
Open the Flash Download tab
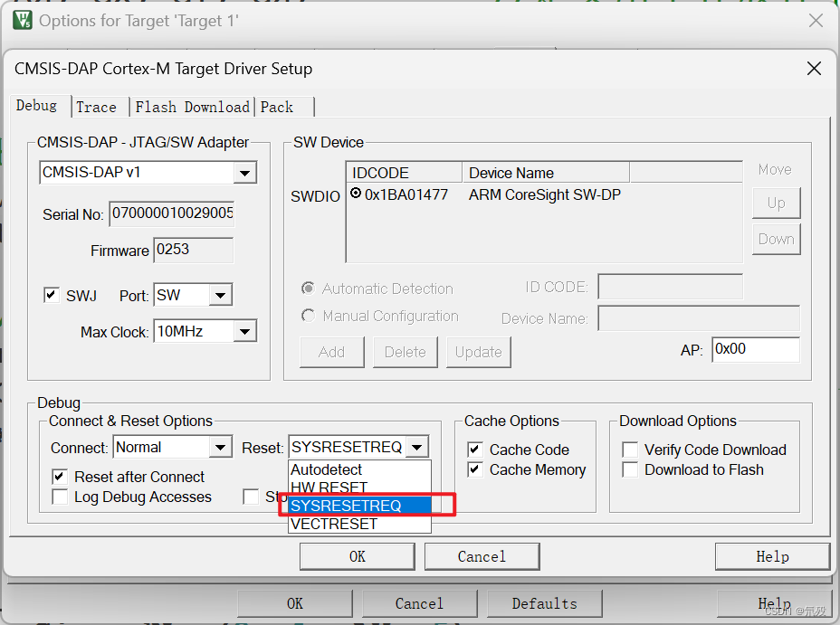click(x=191, y=107)
